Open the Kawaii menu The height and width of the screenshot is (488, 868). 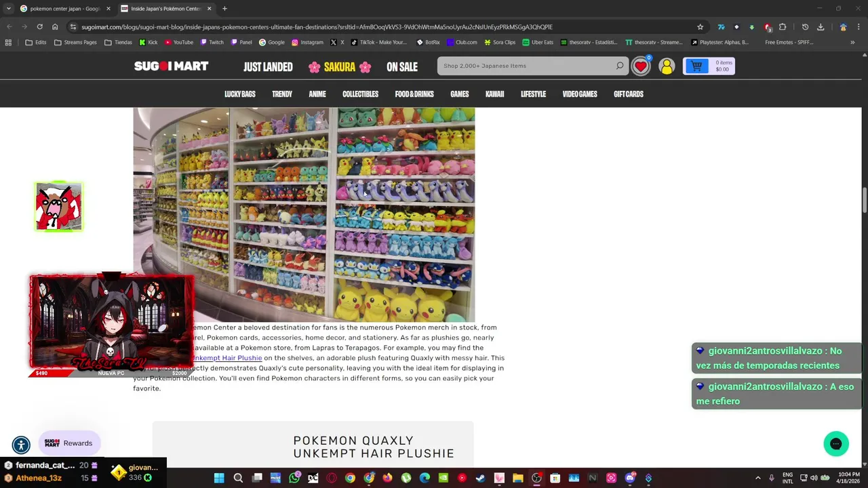pyautogui.click(x=495, y=94)
